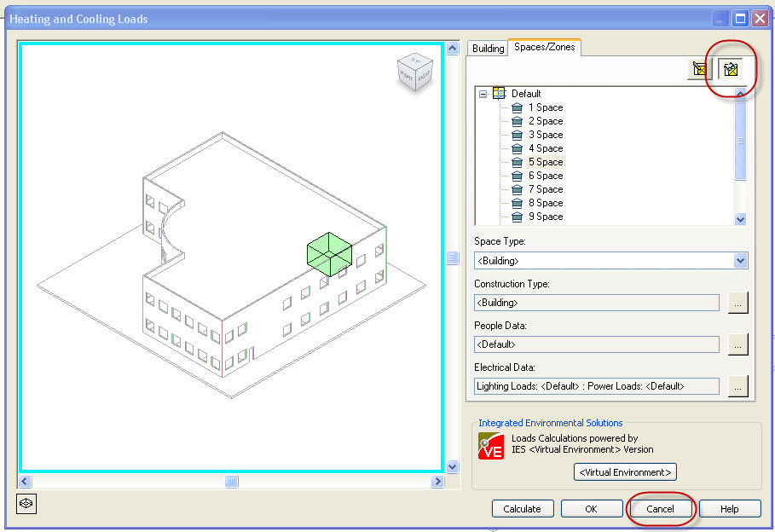Click the Calculate button
This screenshot has height=532, width=775.
pyautogui.click(x=523, y=509)
